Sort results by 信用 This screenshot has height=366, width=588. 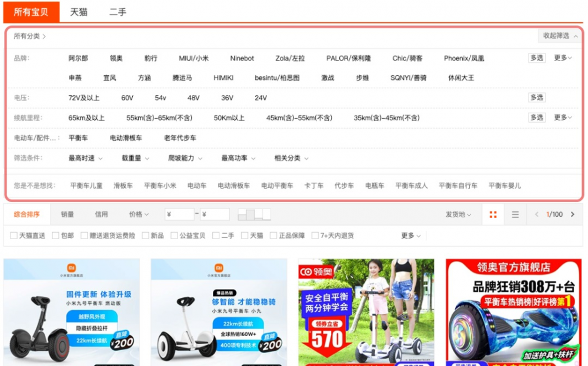coord(101,214)
